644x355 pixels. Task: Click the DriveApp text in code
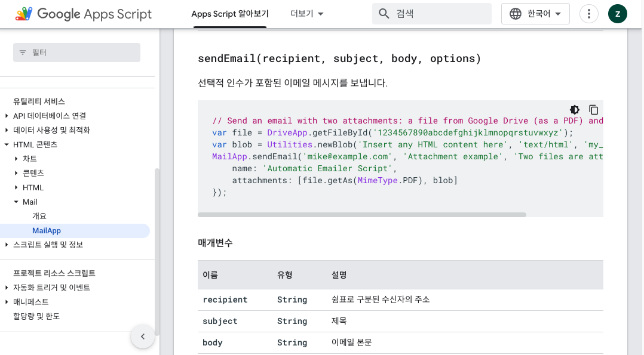coord(287,132)
